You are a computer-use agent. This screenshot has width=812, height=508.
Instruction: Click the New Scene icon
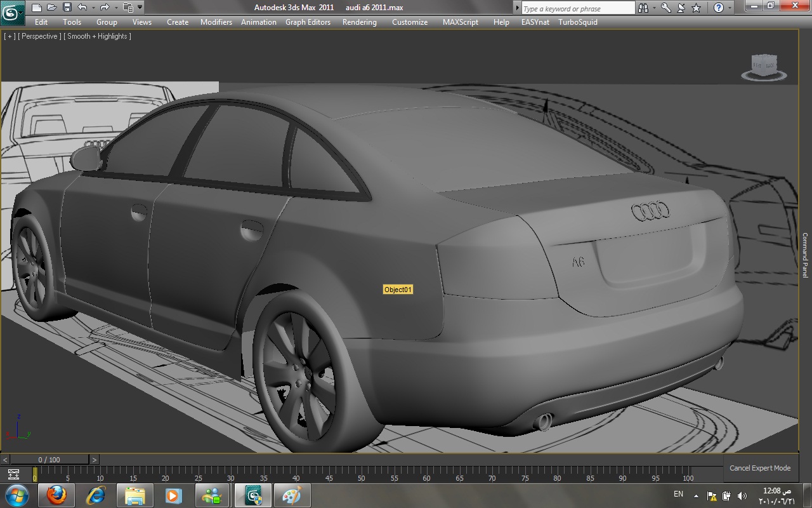pos(37,8)
